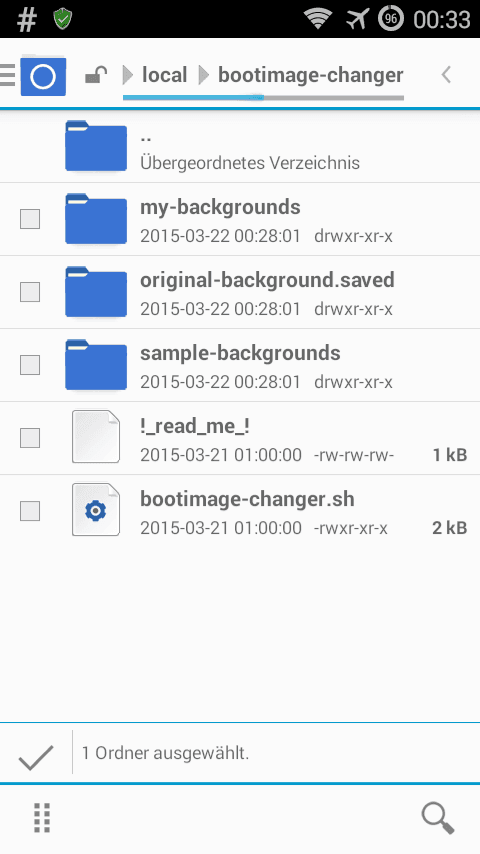Viewport: 480px width, 854px height.
Task: Open the hamburger navigation drawer icon
Action: (8, 75)
